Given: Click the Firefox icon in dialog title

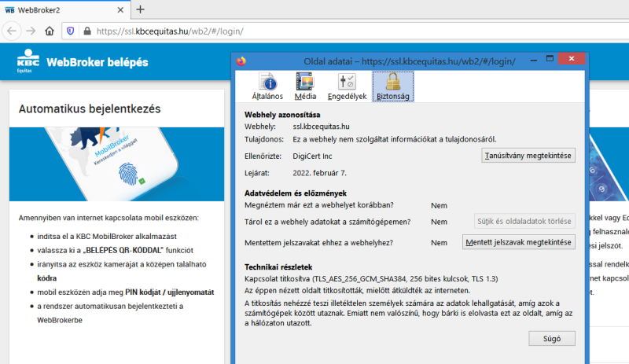Looking at the screenshot, I should [241, 61].
